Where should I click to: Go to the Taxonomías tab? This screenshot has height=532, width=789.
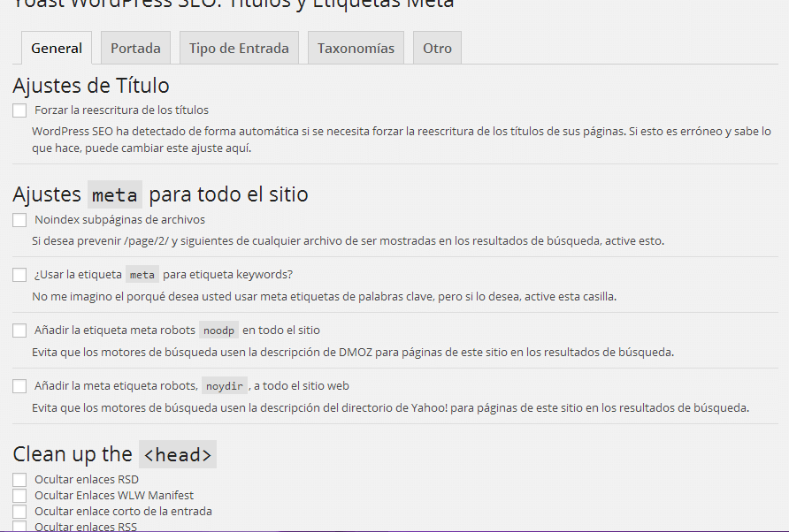[x=356, y=49]
